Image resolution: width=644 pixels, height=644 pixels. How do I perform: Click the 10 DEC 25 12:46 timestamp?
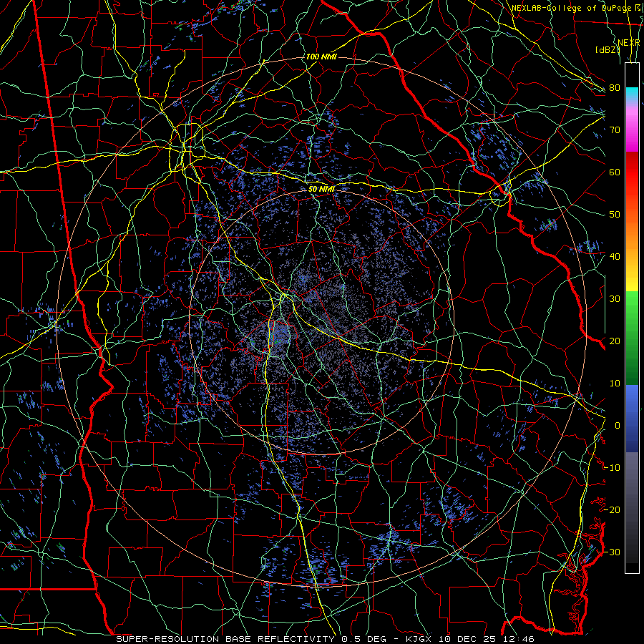pyautogui.click(x=487, y=639)
